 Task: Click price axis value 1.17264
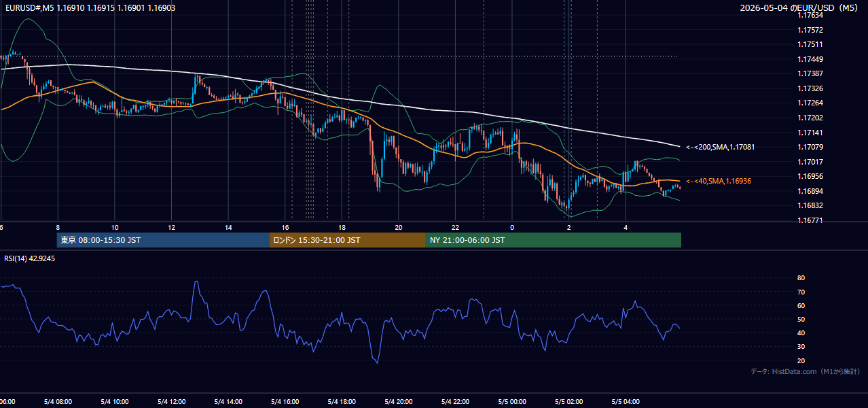809,103
